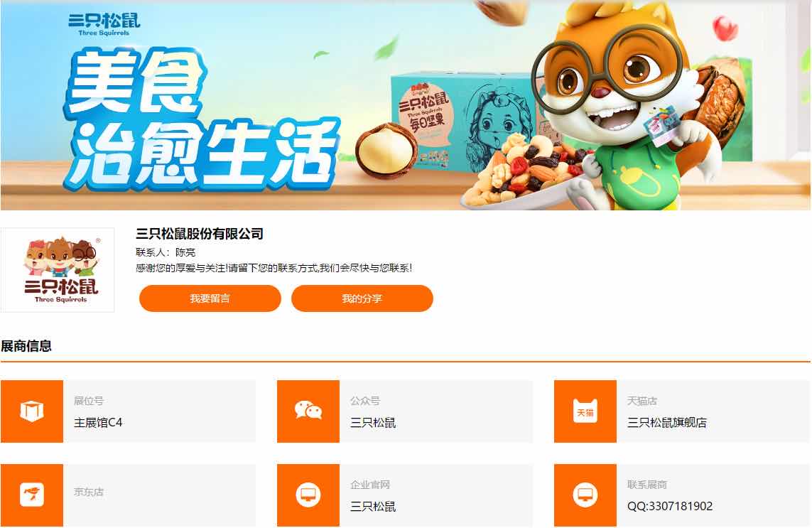Screen dimensions: 812x528
Task: Click the WeChat public account icon
Action: pyautogui.click(x=308, y=411)
